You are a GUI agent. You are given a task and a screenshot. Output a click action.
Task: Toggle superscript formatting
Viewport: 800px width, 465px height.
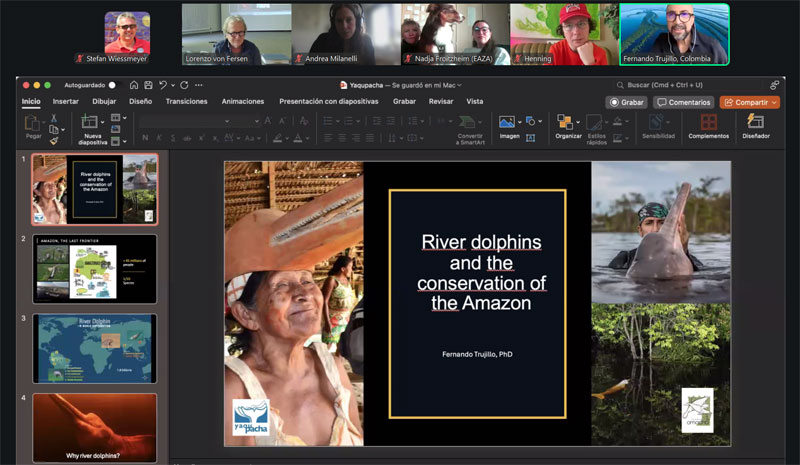click(202, 138)
